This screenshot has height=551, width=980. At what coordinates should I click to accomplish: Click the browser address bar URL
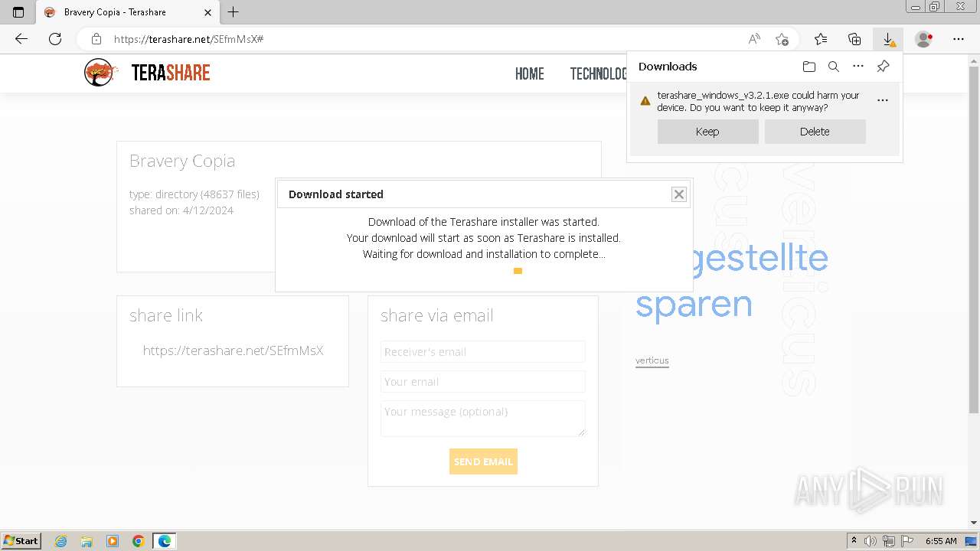click(x=188, y=39)
